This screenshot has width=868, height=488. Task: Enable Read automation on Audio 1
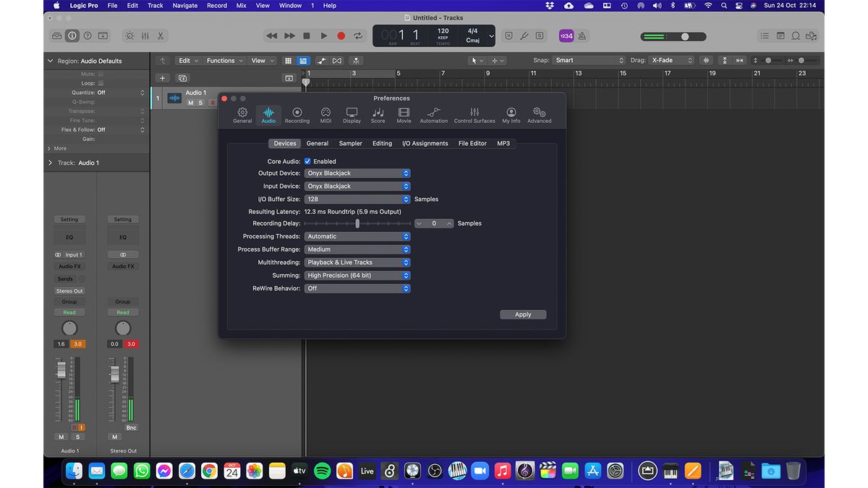[69, 312]
